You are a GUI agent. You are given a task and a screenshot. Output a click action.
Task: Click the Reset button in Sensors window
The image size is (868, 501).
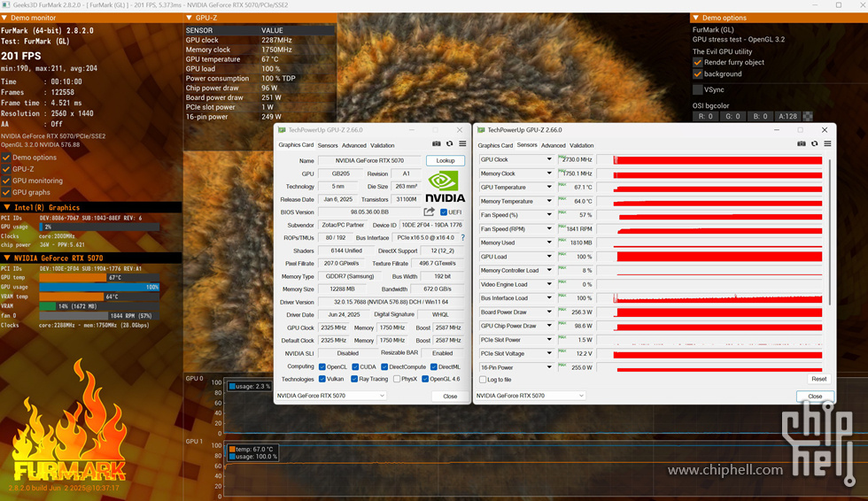tap(818, 379)
